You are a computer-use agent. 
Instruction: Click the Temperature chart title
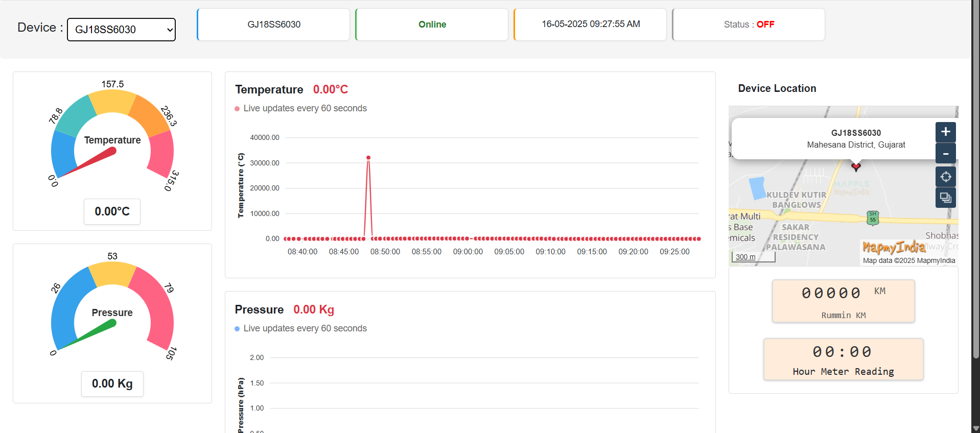269,89
